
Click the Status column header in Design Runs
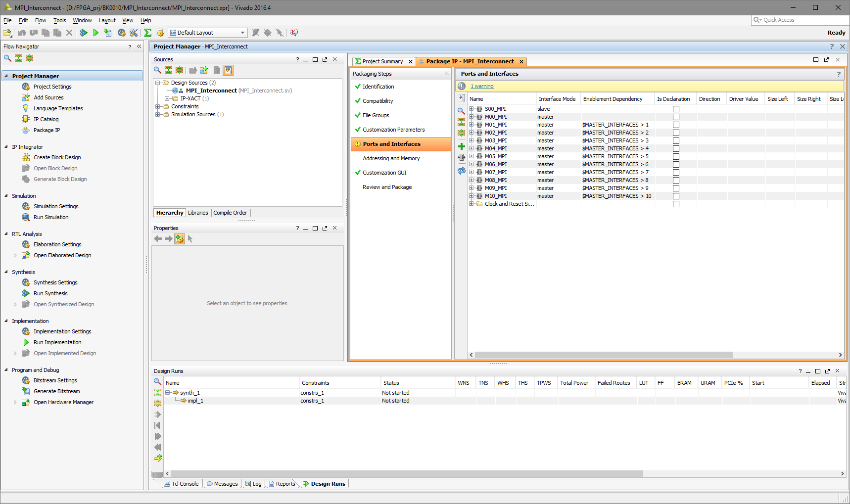(x=418, y=383)
